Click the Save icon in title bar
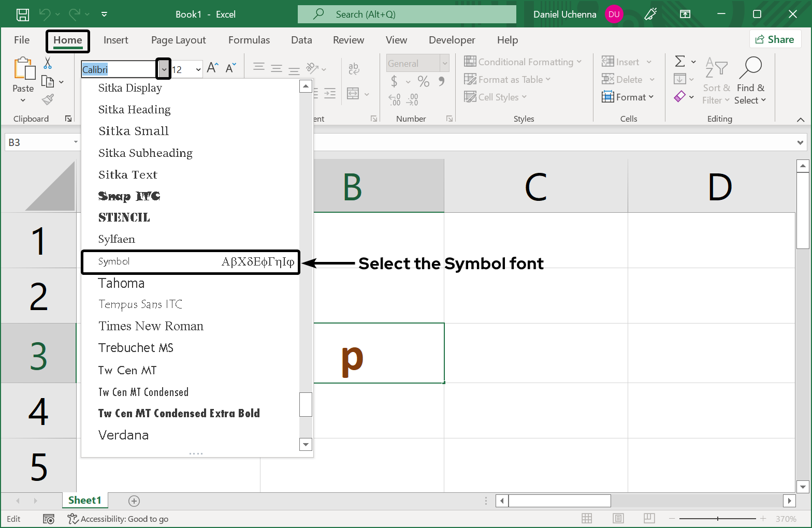The height and width of the screenshot is (528, 812). click(x=22, y=14)
